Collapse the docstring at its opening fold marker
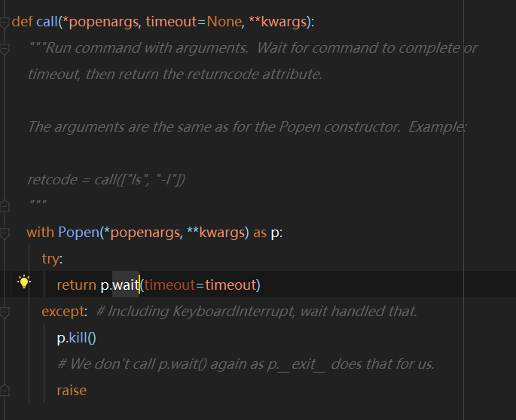The image size is (516, 420). (5, 50)
